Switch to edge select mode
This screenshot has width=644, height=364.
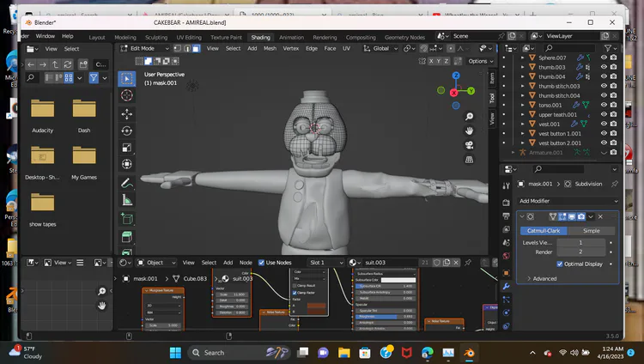tap(187, 48)
